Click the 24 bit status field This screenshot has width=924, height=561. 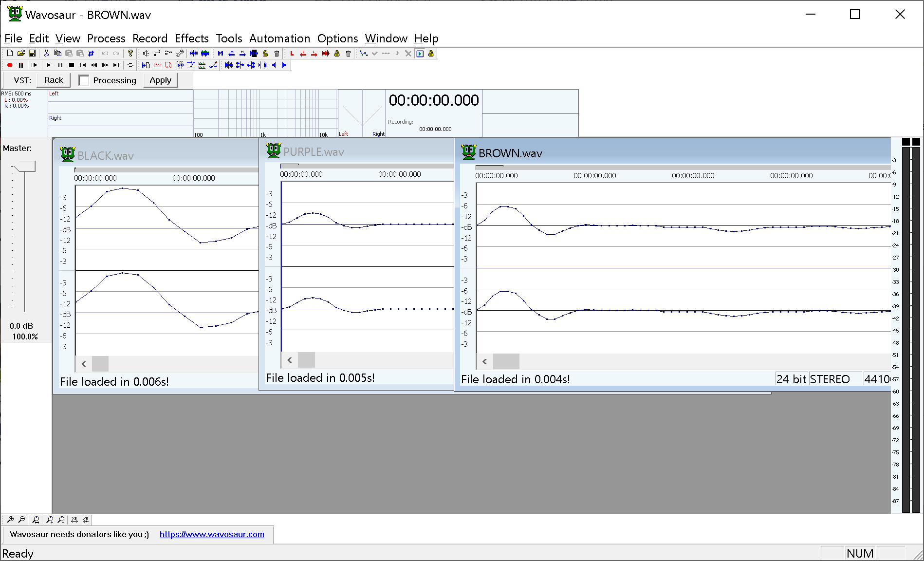tap(792, 379)
